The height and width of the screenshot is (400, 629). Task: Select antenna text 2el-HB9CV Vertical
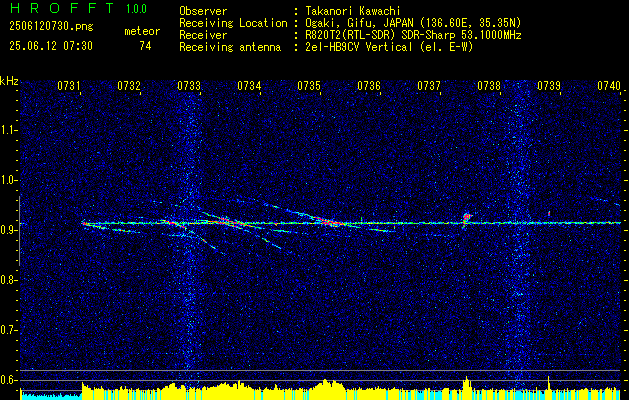pyautogui.click(x=359, y=47)
